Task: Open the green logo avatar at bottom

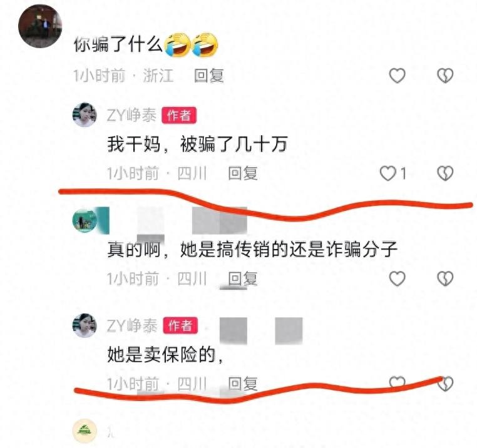Action: click(85, 431)
